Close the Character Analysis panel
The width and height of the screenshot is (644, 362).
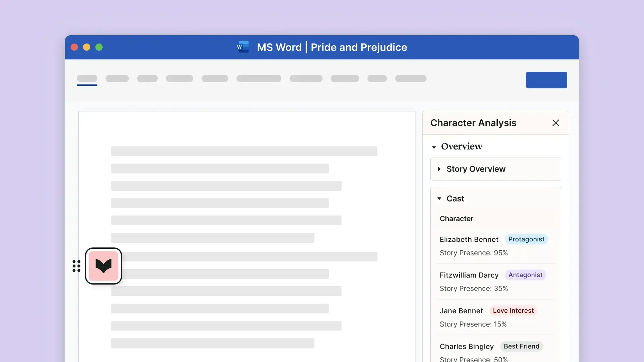pyautogui.click(x=555, y=123)
